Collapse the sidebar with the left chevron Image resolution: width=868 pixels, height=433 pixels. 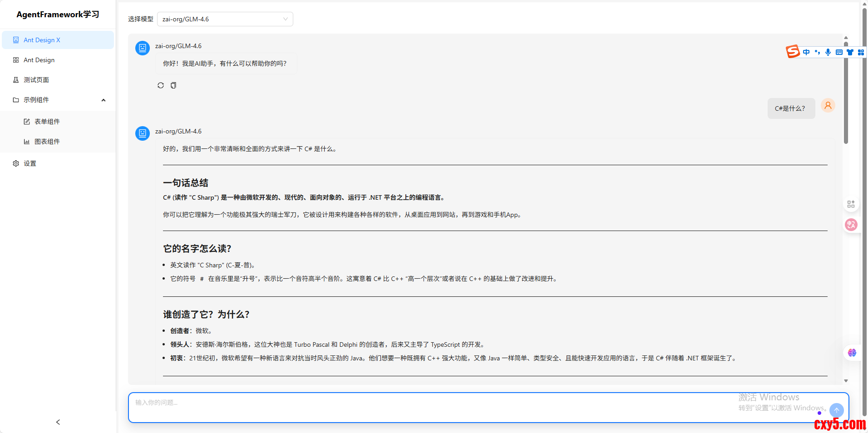(58, 422)
